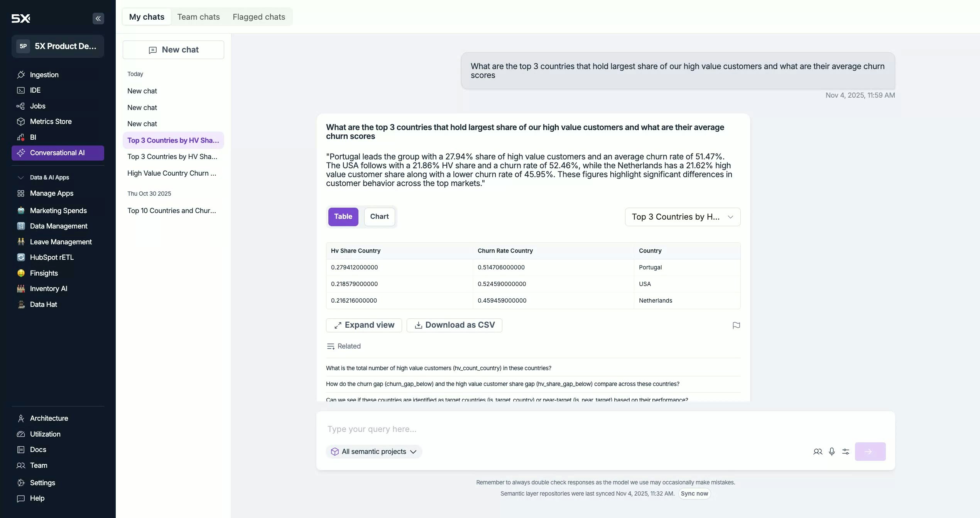
Task: Select the Ingestion section in the sidebar
Action: [44, 75]
